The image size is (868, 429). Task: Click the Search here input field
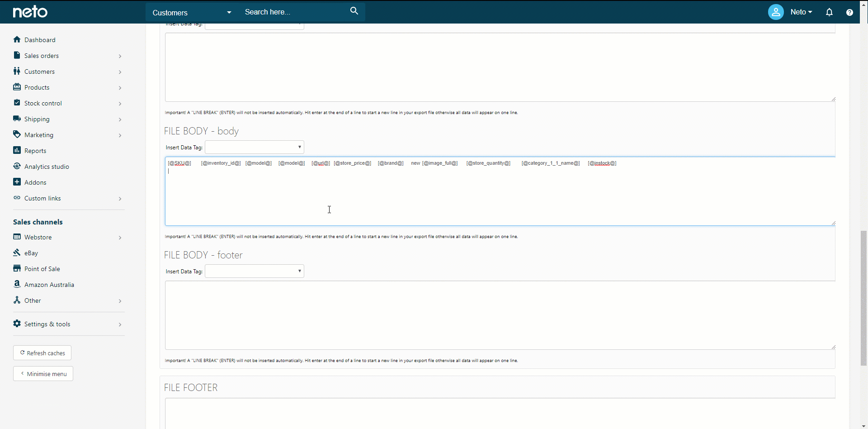[294, 12]
